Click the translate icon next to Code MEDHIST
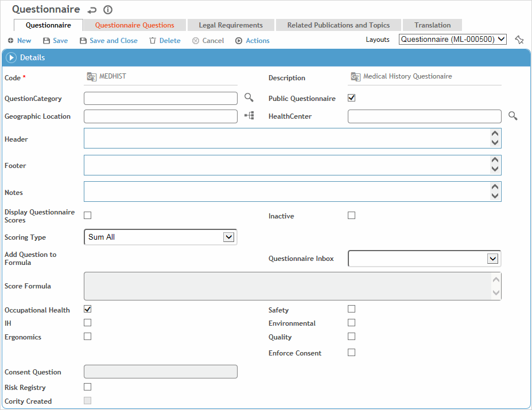The width and height of the screenshot is (532, 410). point(92,77)
